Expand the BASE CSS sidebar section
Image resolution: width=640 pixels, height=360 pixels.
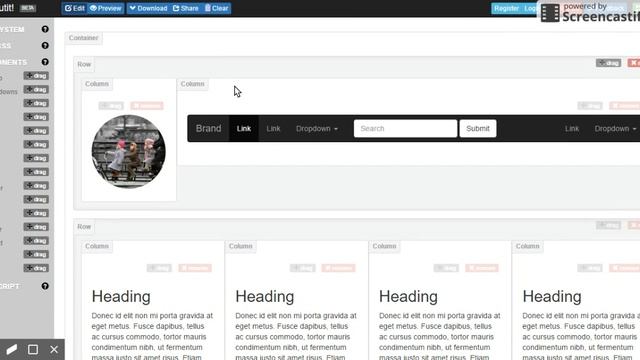click(6, 46)
